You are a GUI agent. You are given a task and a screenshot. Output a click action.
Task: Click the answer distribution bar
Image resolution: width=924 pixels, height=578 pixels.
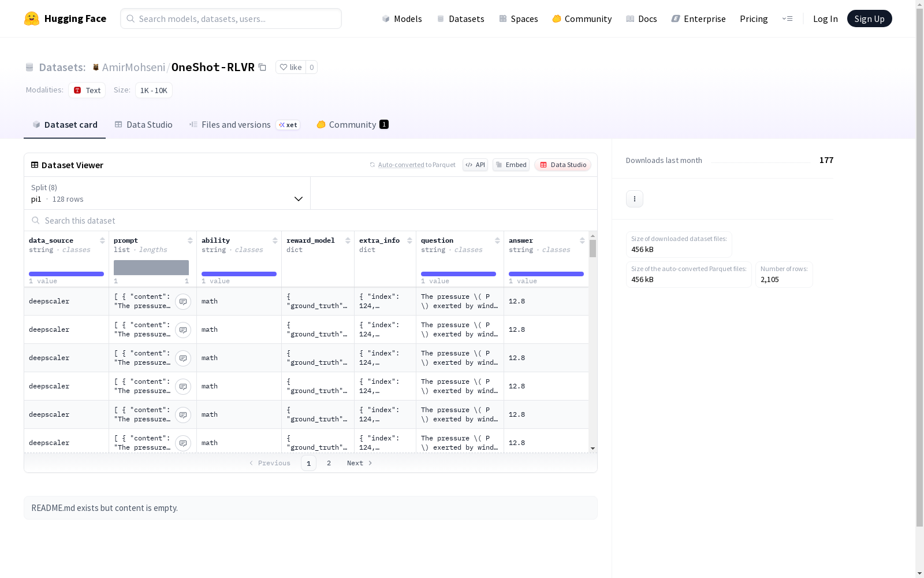point(546,274)
